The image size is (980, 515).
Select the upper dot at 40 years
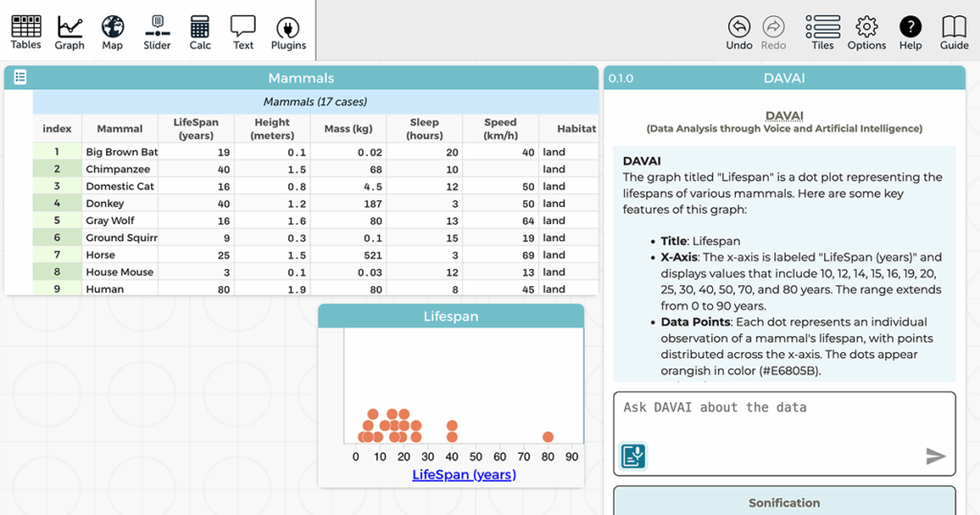tap(452, 426)
